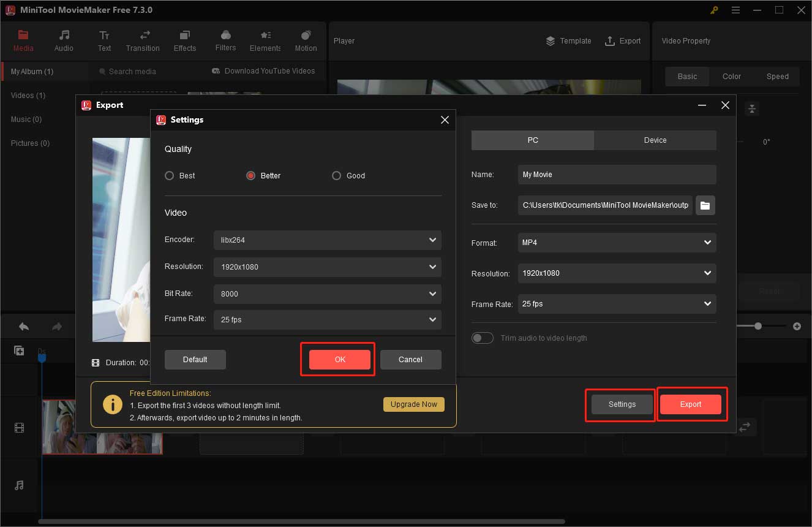
Task: Click Cancel in Settings dialog
Action: (410, 360)
